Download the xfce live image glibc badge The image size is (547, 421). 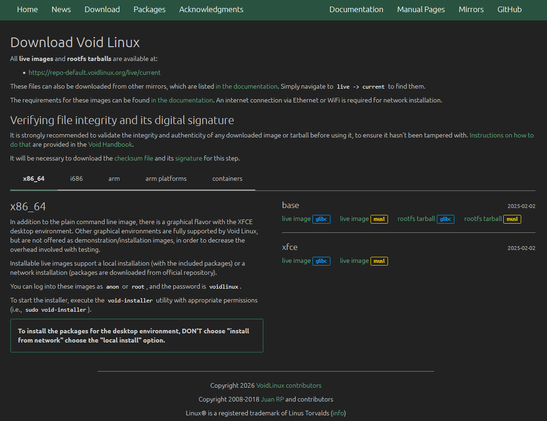click(321, 261)
